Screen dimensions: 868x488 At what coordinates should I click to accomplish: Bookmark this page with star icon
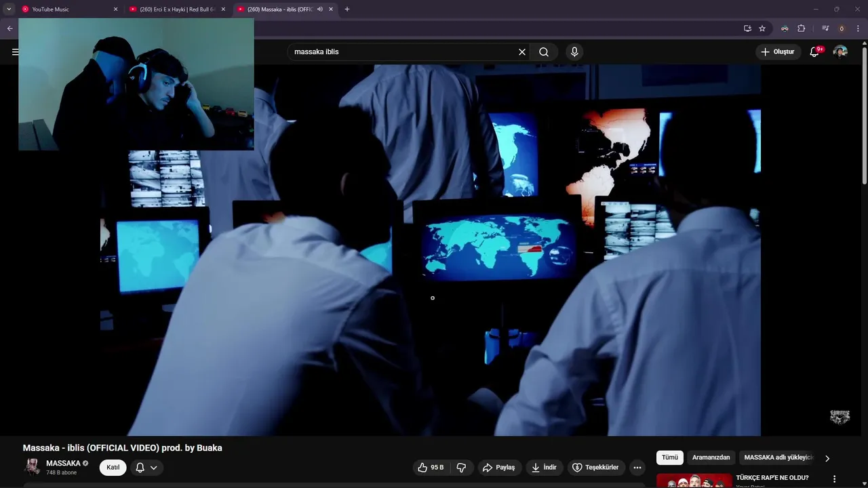tap(762, 28)
